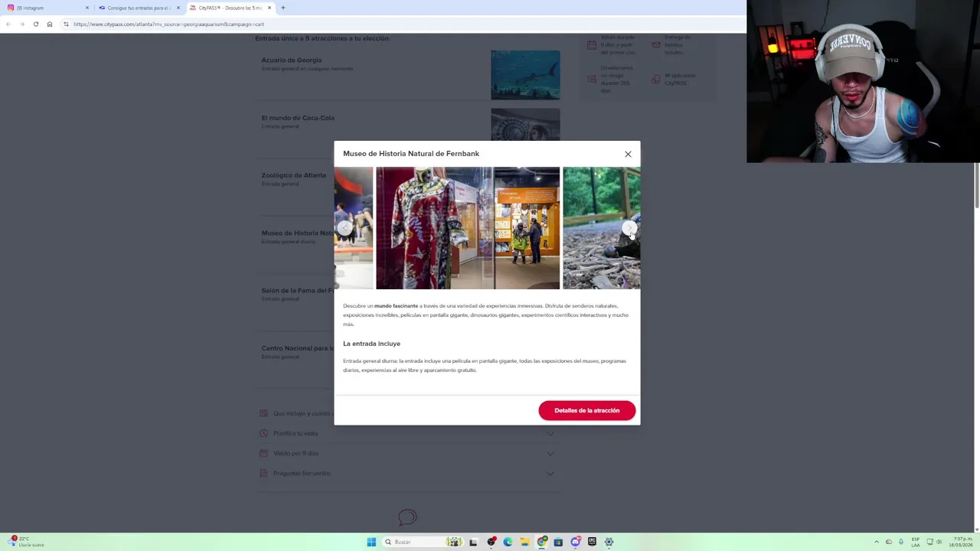Open the Windows Start menu
This screenshot has height=551, width=980.
click(371, 542)
